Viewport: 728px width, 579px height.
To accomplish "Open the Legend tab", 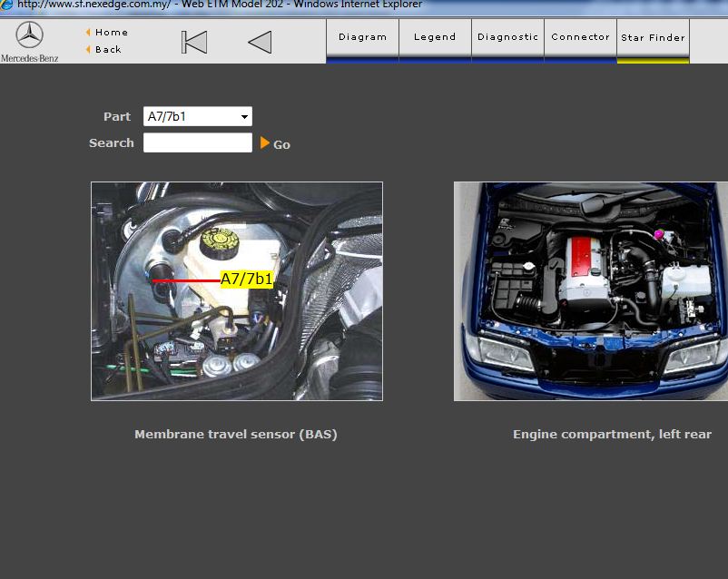I will [435, 37].
